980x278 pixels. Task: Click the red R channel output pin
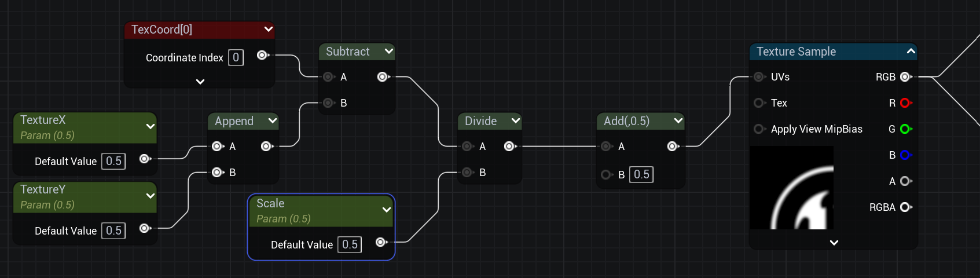[x=906, y=103]
